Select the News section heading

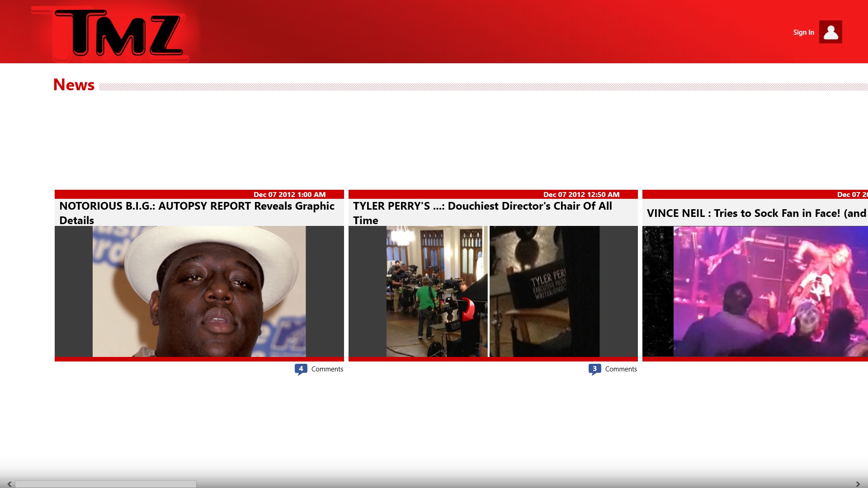pos(74,85)
